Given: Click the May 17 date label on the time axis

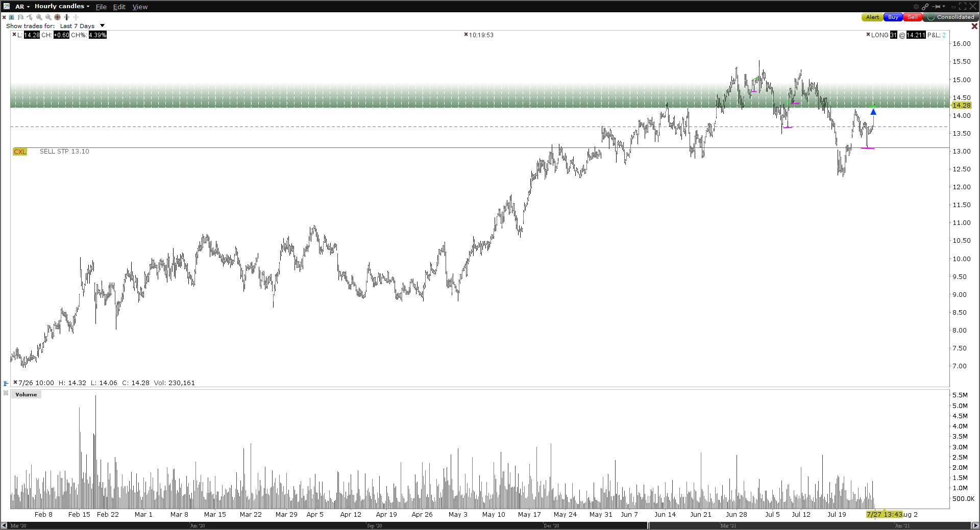Looking at the screenshot, I should coord(529,514).
